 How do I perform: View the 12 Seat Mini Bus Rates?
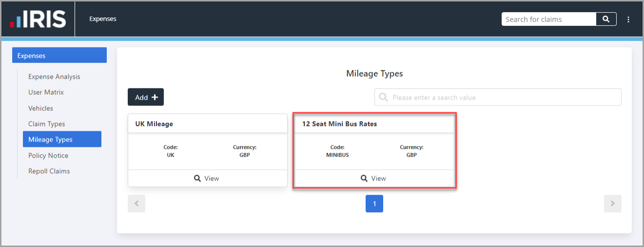pyautogui.click(x=374, y=178)
